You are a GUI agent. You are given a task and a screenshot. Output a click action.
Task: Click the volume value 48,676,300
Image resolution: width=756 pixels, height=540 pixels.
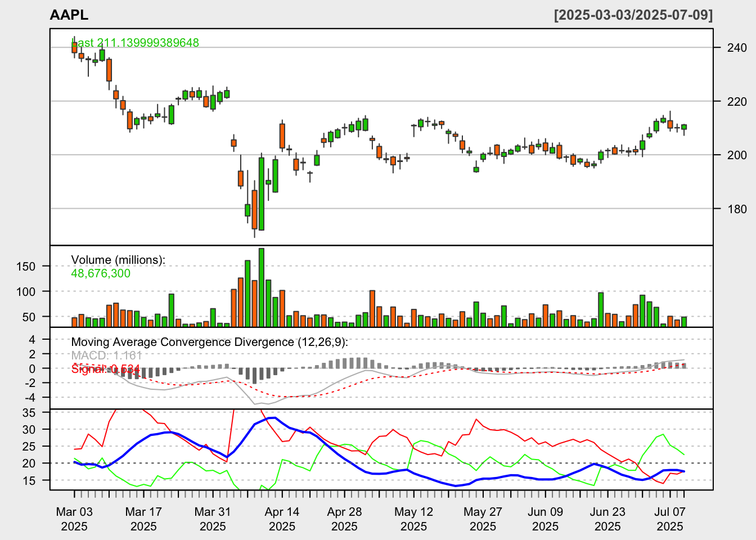(101, 273)
